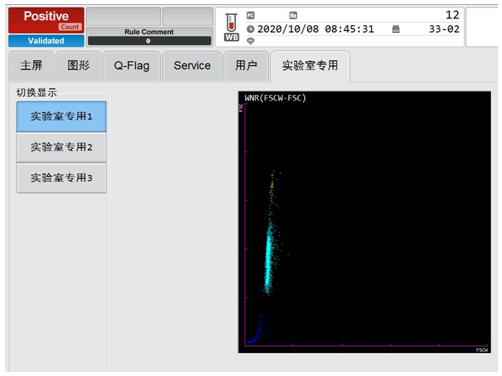Click the rack position icon beside 33-02
Image resolution: width=502 pixels, height=376 pixels.
396,29
